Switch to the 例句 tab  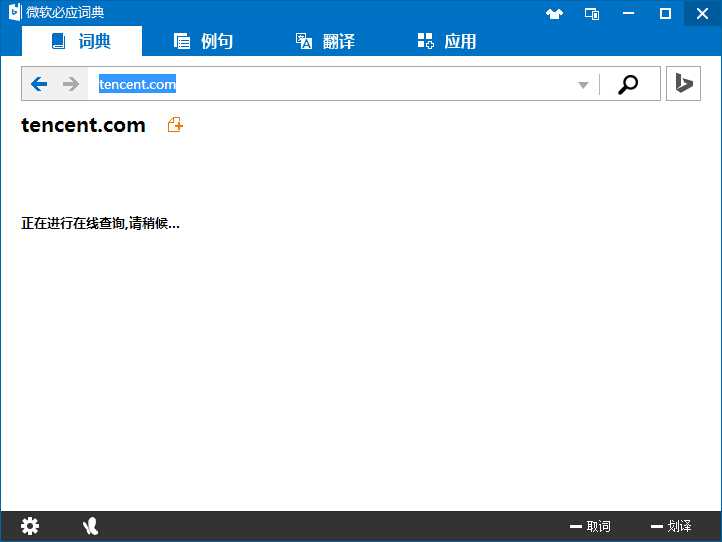coord(203,41)
